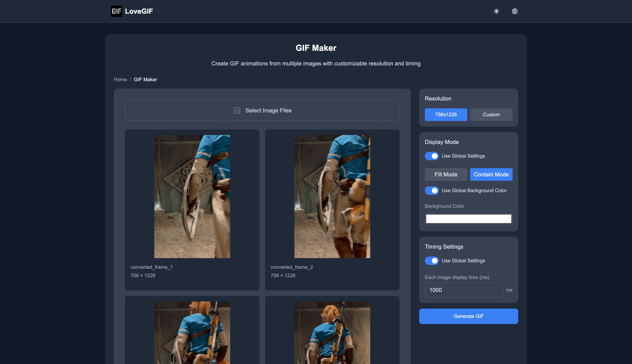Toggle light theme with sun icon
Viewport: 632px width, 364px height.
click(496, 11)
